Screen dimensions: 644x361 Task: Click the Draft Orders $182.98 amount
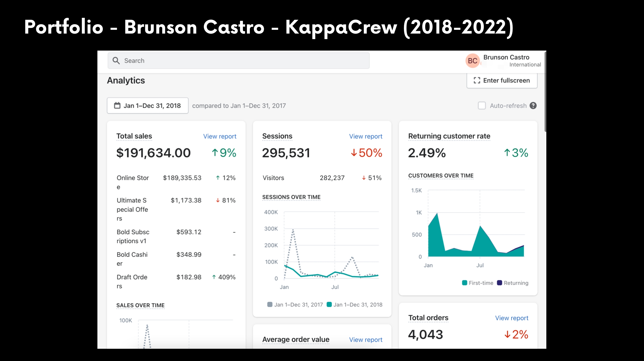click(189, 277)
